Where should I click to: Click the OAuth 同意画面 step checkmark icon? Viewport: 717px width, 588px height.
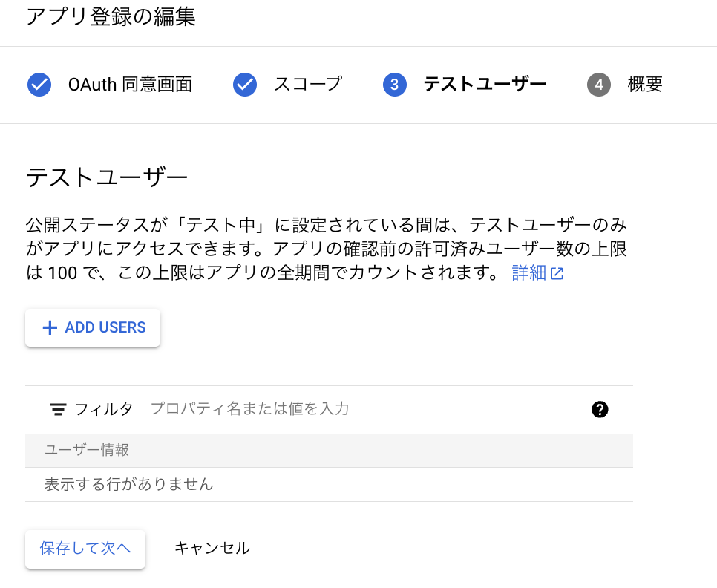pos(39,85)
